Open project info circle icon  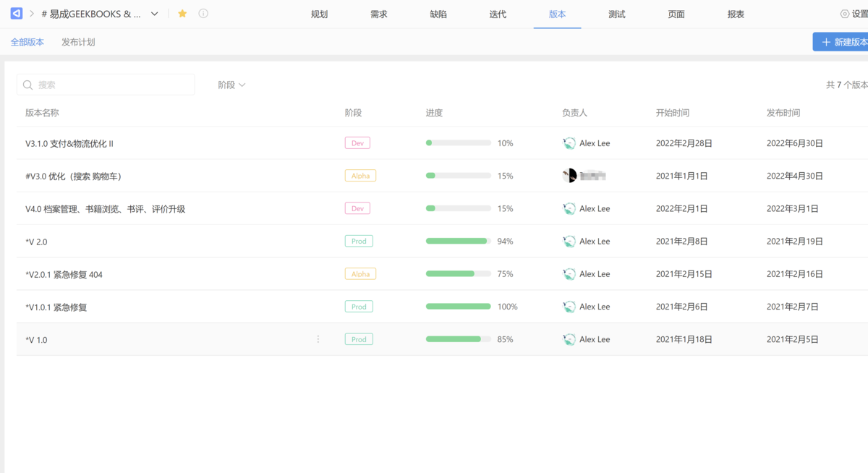tap(203, 14)
